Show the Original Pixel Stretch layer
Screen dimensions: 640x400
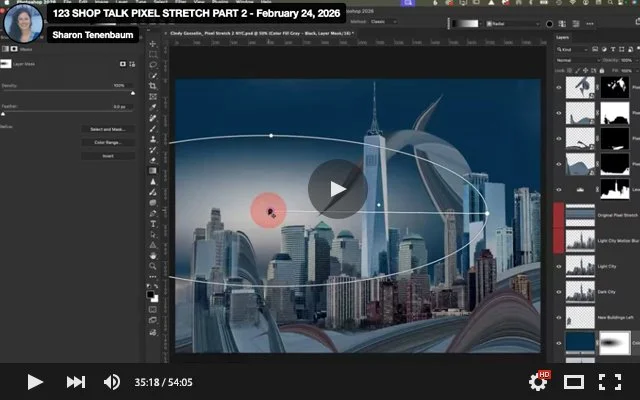click(x=559, y=215)
